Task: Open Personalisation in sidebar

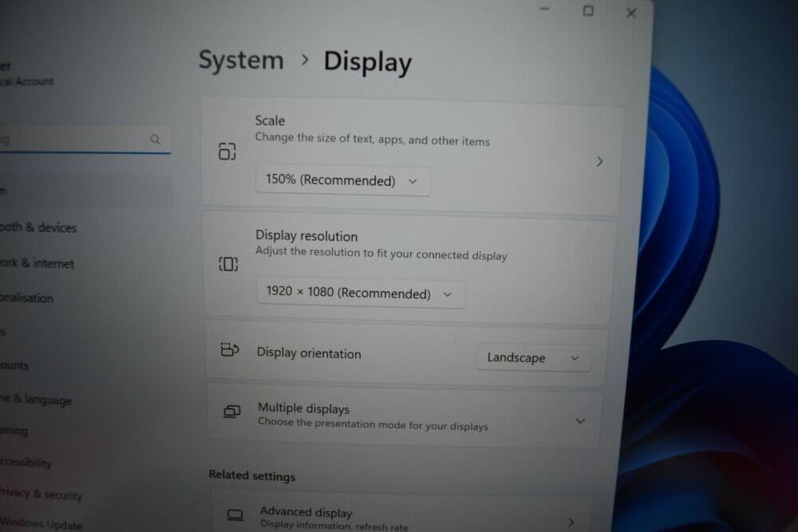Action: [x=26, y=298]
